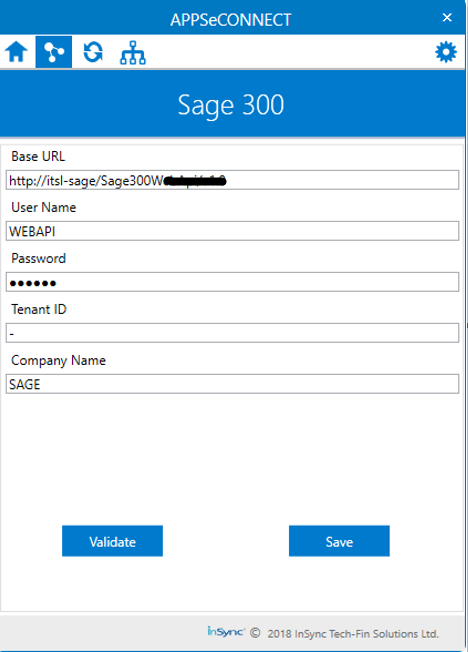Click the sync refresh arrows icon

pos(93,52)
